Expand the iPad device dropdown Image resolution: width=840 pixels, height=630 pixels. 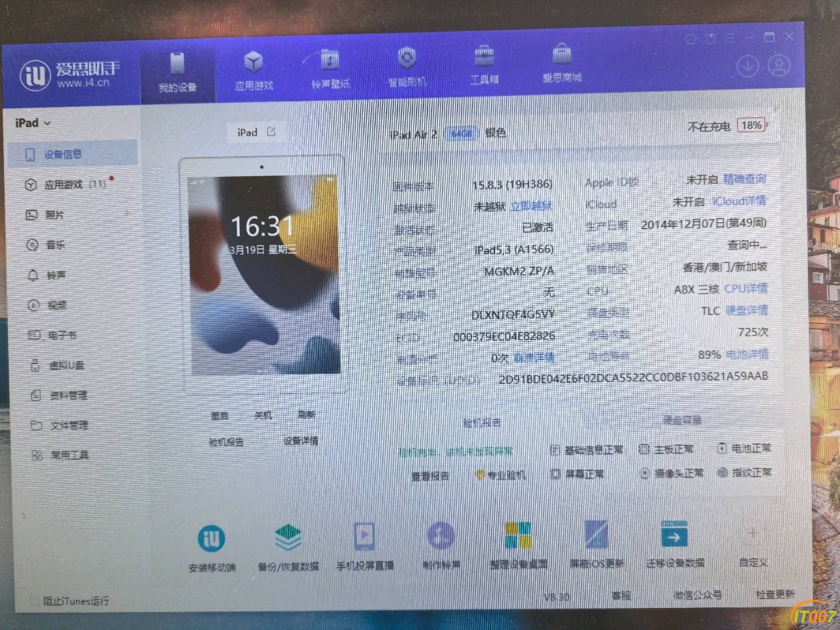click(x=33, y=123)
